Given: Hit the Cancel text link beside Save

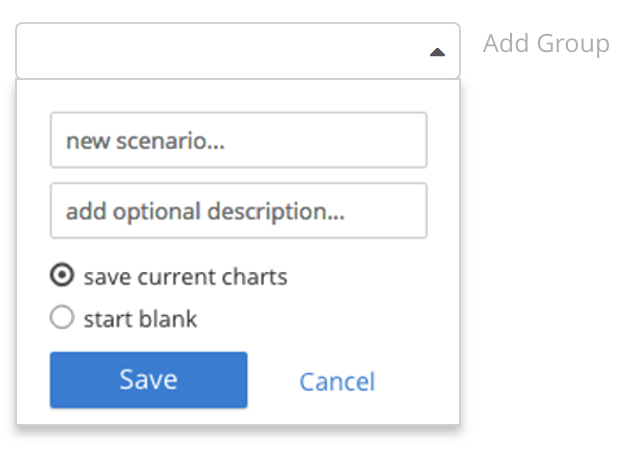Looking at the screenshot, I should click(337, 381).
